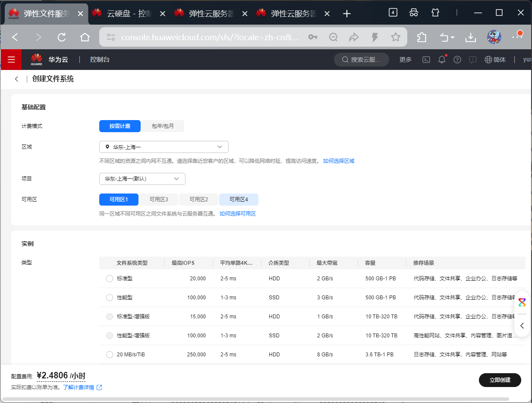Choose 包年/包月 billing mode
The height and width of the screenshot is (403, 532).
(x=163, y=126)
